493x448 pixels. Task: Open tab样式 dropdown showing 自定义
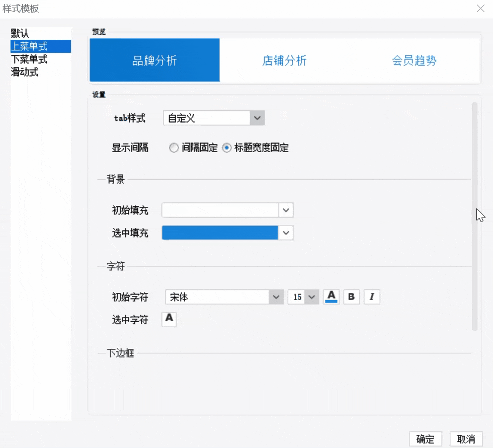click(214, 118)
